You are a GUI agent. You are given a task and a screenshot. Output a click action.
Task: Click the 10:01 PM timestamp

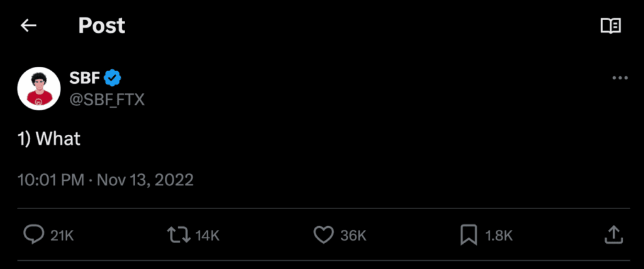[51, 180]
